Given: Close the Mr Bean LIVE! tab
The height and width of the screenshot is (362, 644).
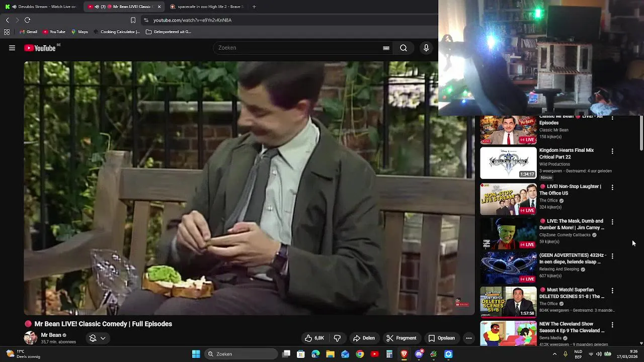Looking at the screenshot, I should [x=159, y=7].
